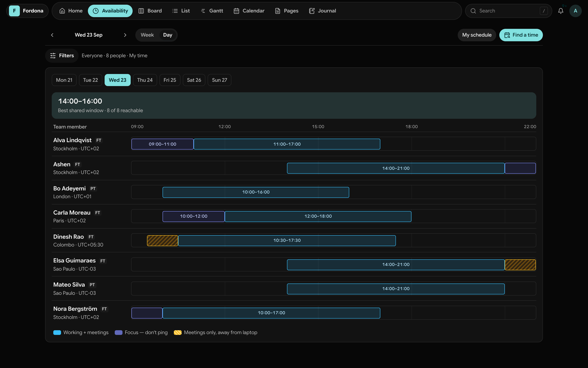Image resolution: width=588 pixels, height=368 pixels.
Task: Click Carla Moreau's 12:00–18:00 block
Action: pos(318,216)
